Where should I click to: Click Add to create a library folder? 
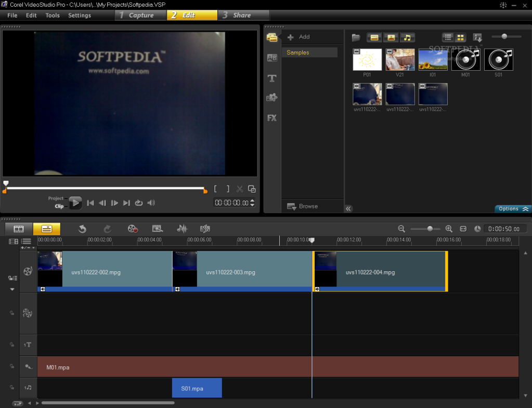[299, 37]
